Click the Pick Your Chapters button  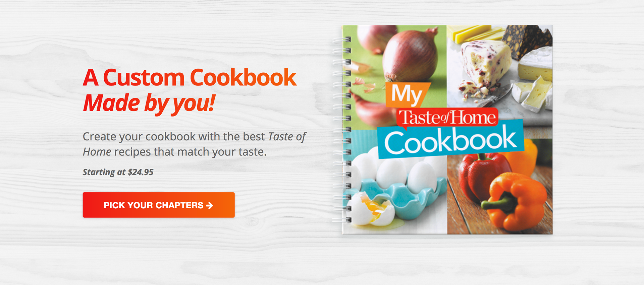(x=159, y=205)
